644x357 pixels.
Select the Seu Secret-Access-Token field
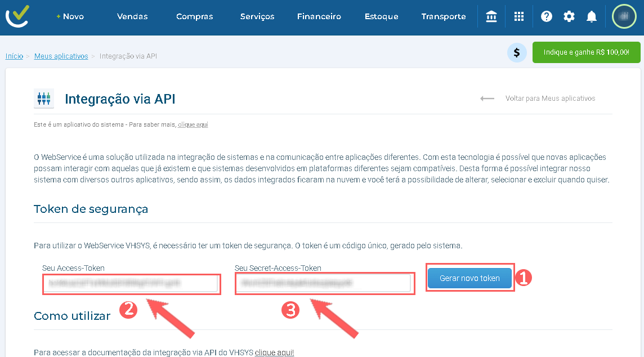[323, 283]
